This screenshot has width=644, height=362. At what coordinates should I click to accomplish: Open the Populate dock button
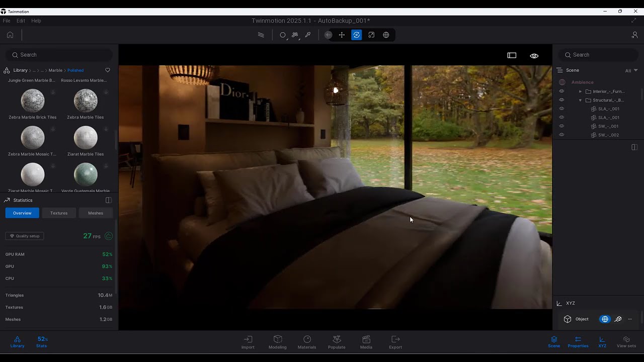[337, 342]
